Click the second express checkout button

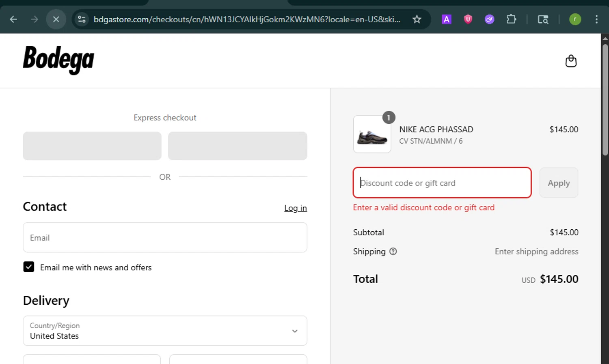238,146
